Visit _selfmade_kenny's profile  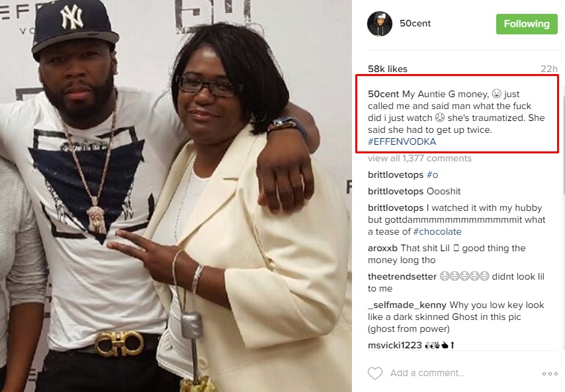click(x=407, y=305)
